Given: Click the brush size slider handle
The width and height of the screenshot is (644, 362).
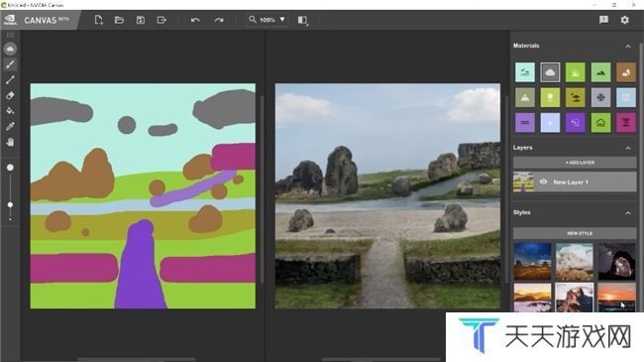Looking at the screenshot, I should point(10,204).
